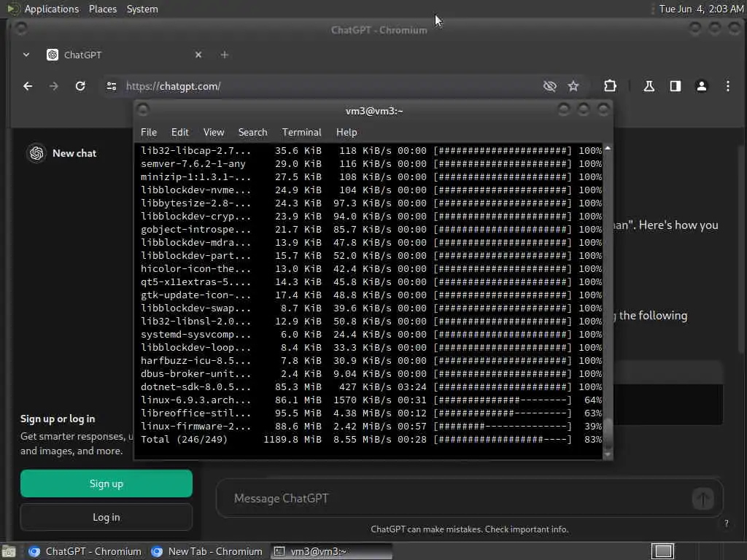Image resolution: width=747 pixels, height=560 pixels.
Task: Open the help question mark icon
Action: tap(726, 524)
